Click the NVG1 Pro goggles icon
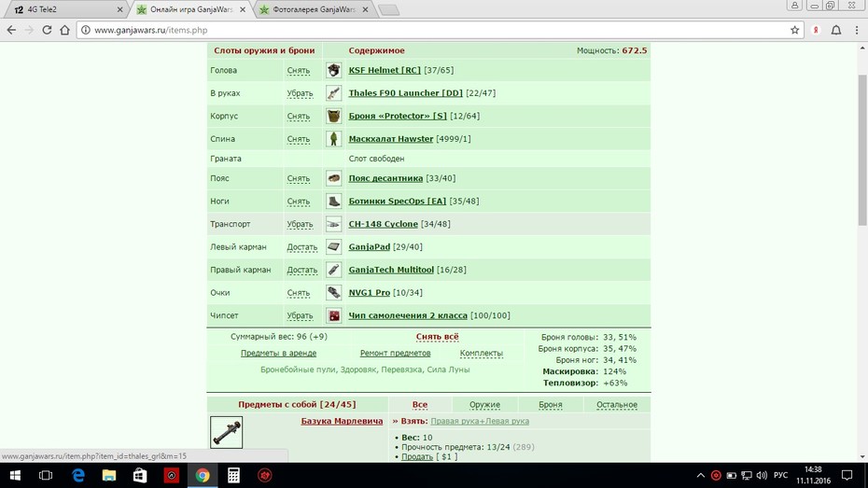The image size is (868, 488). 333,293
